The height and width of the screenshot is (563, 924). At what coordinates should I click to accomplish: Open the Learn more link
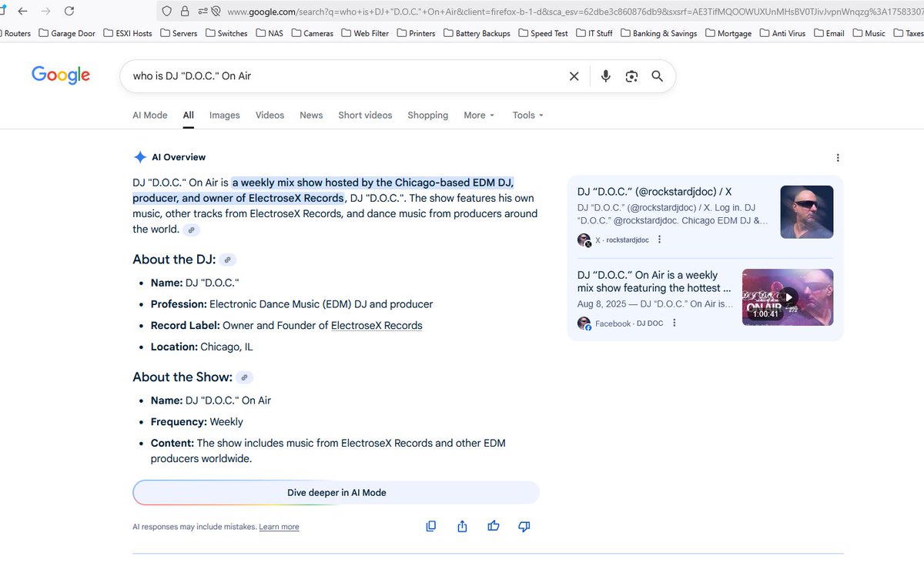click(279, 527)
